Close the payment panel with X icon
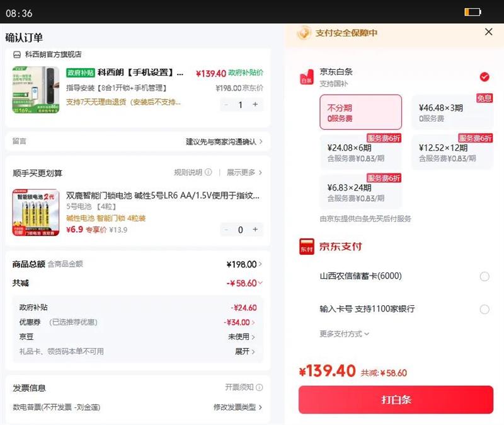Screen dimensions: 504x425 pos(489,32)
